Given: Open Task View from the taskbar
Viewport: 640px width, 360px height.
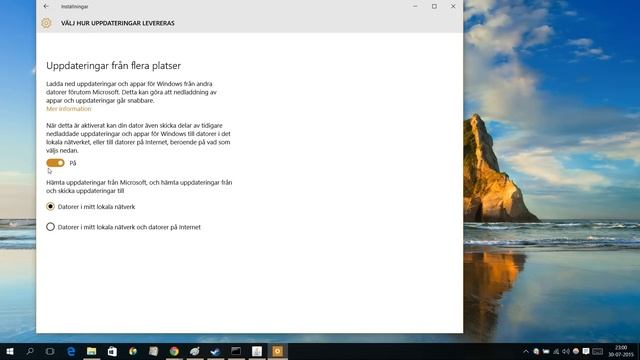Looking at the screenshot, I should tap(50, 351).
